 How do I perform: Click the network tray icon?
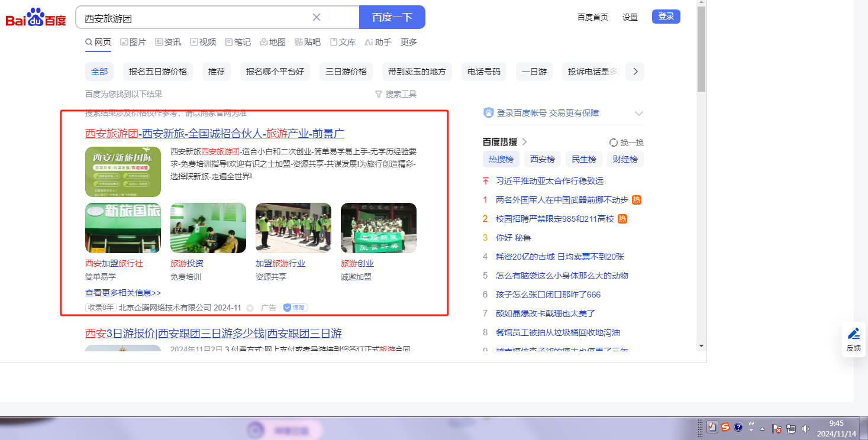tap(792, 428)
